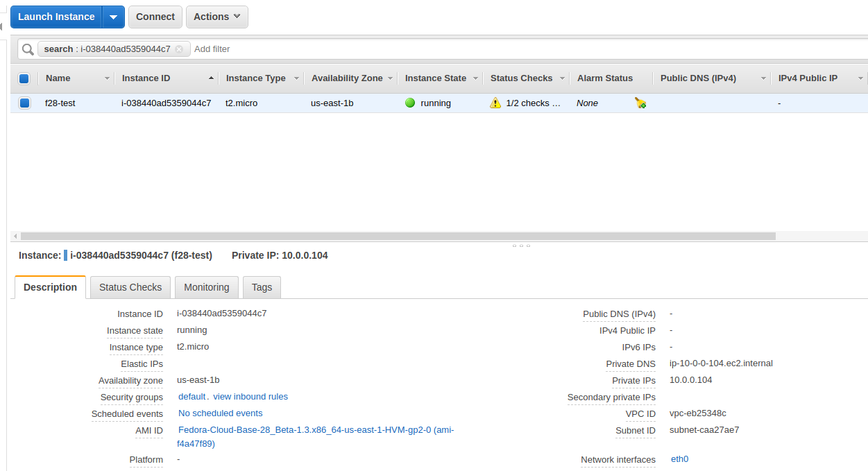Click the scrollbar left arrow

pos(15,236)
